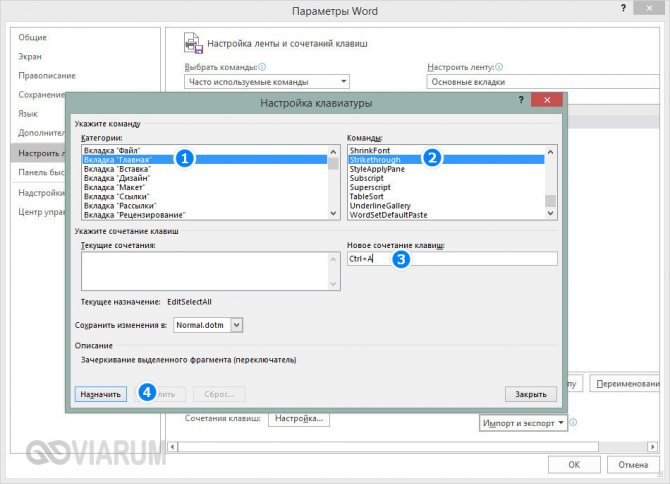Click the info icon next to Выбрать команды
The width and height of the screenshot is (670, 484).
[x=262, y=67]
